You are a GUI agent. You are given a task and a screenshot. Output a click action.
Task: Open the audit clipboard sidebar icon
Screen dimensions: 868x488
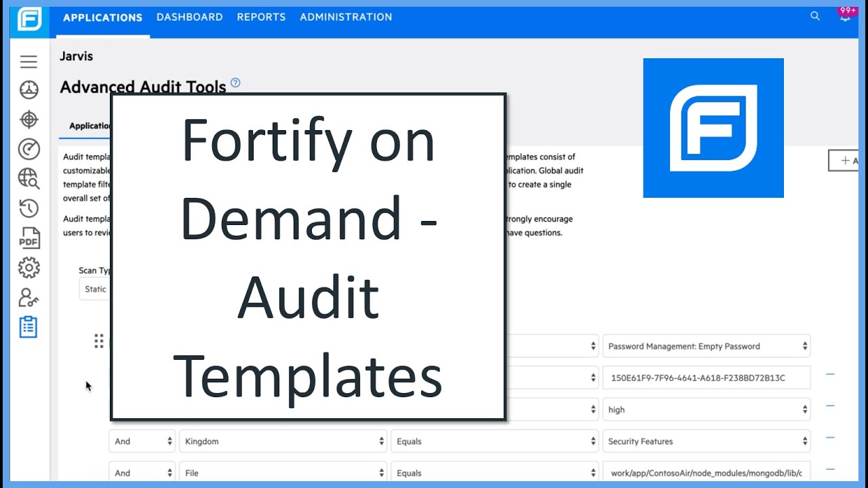click(28, 327)
